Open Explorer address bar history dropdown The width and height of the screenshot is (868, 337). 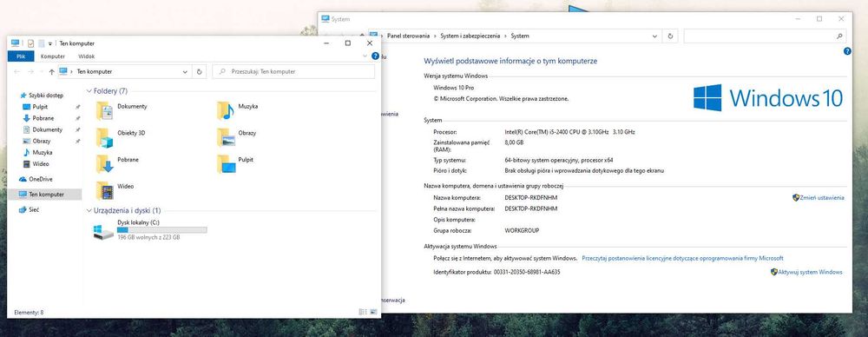(x=185, y=71)
